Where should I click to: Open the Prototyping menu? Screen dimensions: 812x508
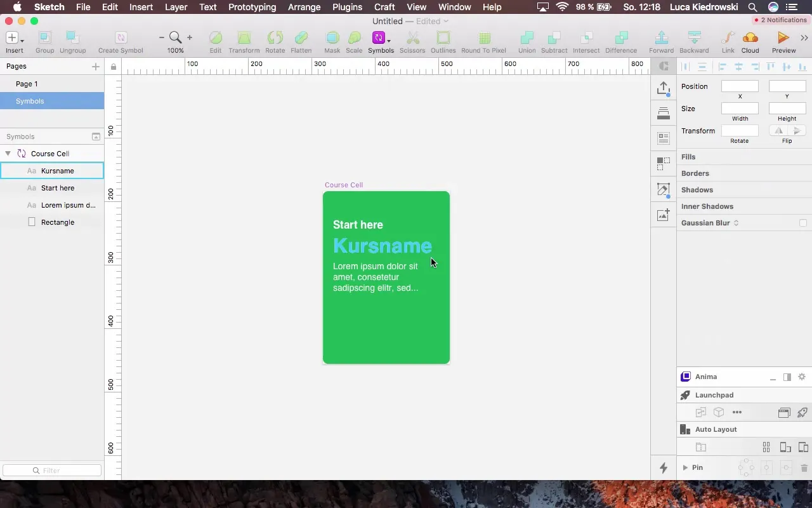coord(252,7)
